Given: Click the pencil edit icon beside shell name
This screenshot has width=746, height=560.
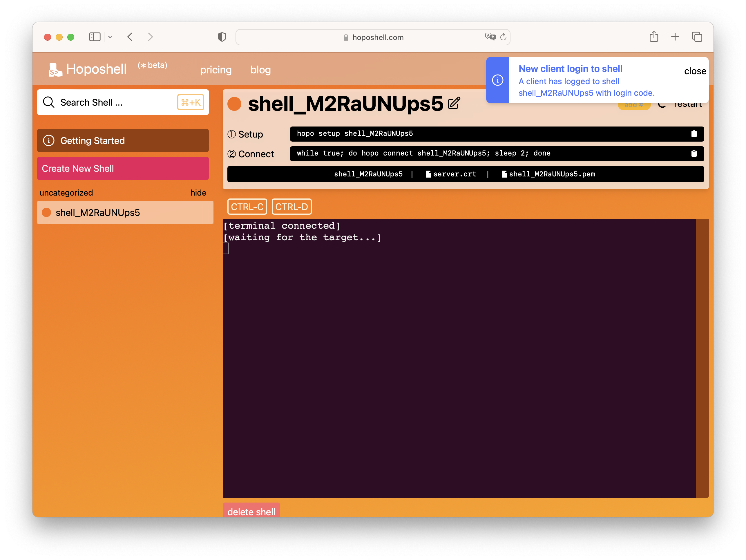Looking at the screenshot, I should point(454,103).
